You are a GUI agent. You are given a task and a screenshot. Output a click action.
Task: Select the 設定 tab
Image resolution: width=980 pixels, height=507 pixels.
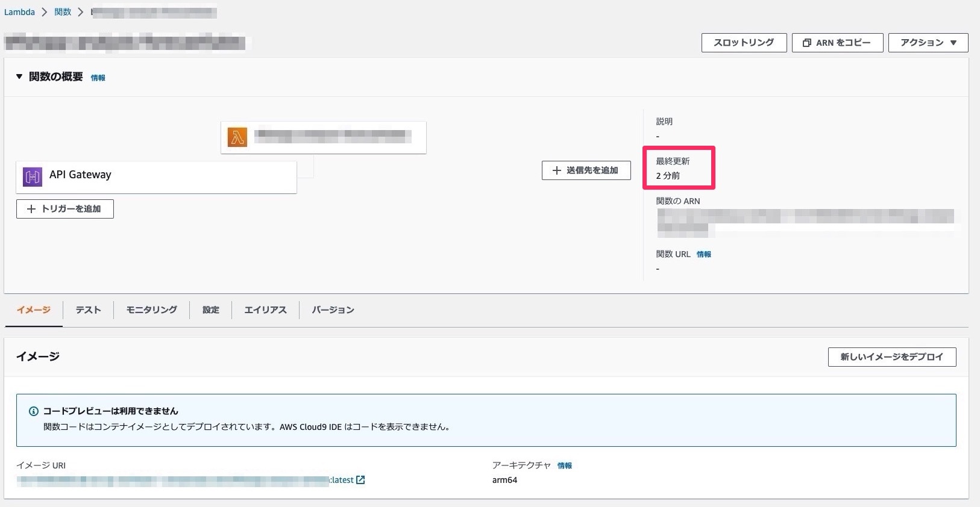pos(211,309)
